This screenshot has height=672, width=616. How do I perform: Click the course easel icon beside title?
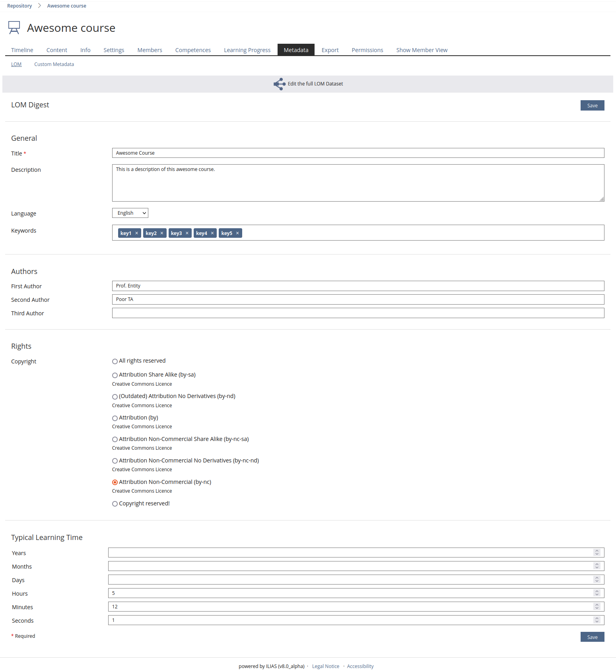tap(14, 28)
